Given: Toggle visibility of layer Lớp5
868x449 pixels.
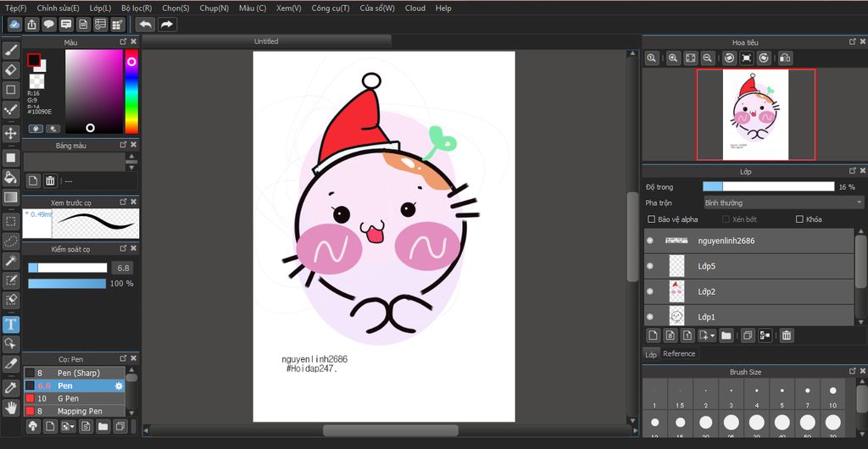Looking at the screenshot, I should pyautogui.click(x=650, y=266).
